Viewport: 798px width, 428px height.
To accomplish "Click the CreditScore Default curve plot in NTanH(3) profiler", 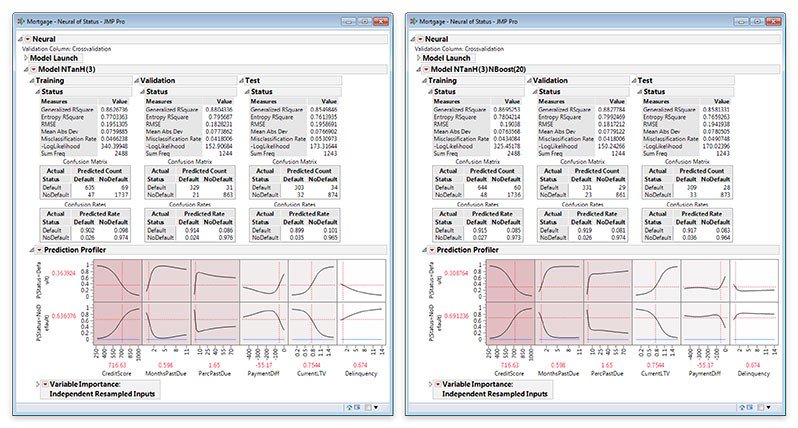I will 118,280.
